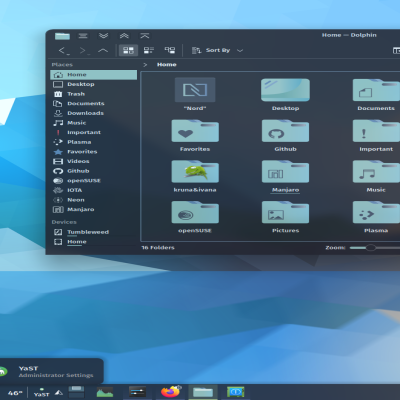Image resolution: width=400 pixels, height=400 pixels.
Task: Open Downloads in Places sidebar
Action: tap(94, 113)
